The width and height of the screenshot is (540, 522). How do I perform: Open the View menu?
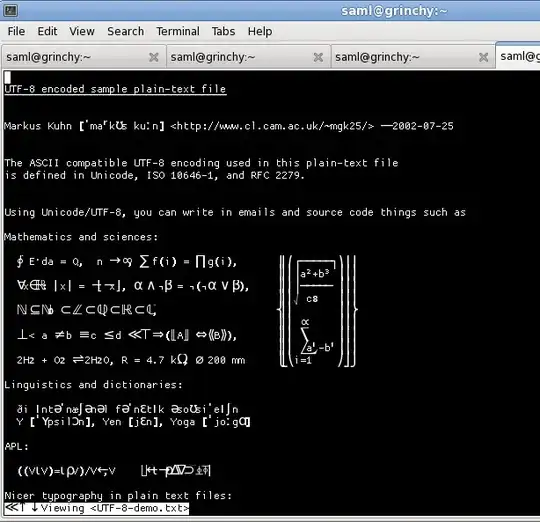pyautogui.click(x=82, y=31)
